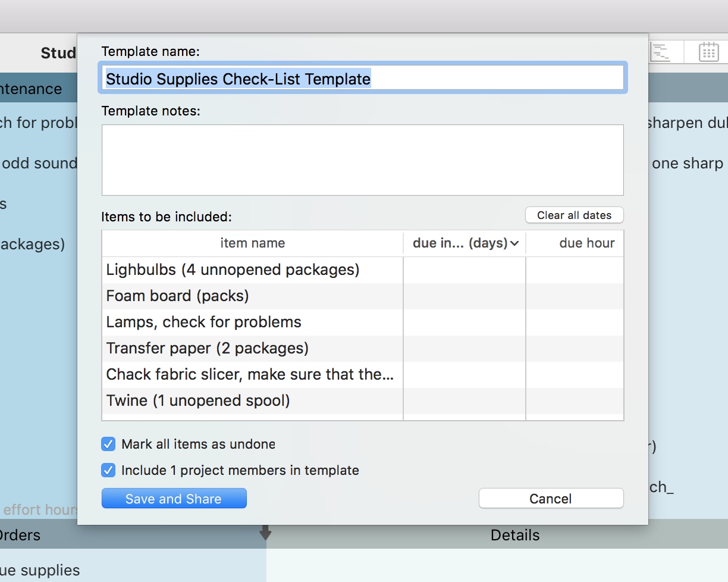Click the Save and Share button
Screen dimensions: 728x582
coord(174,499)
